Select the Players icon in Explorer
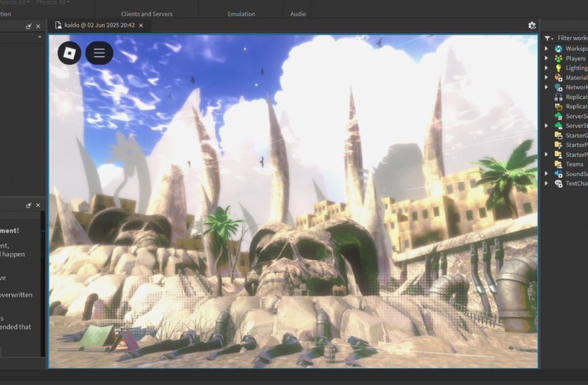This screenshot has width=588, height=385. pyautogui.click(x=558, y=58)
